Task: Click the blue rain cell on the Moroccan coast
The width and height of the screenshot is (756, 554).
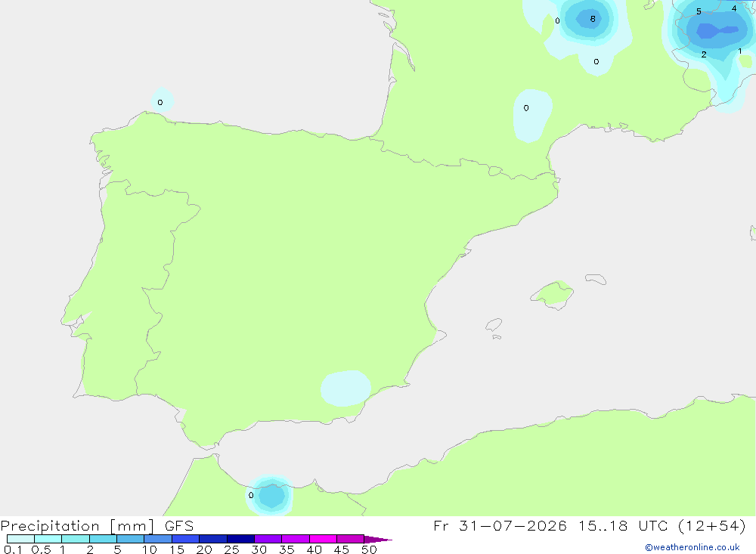Action: tap(271, 496)
